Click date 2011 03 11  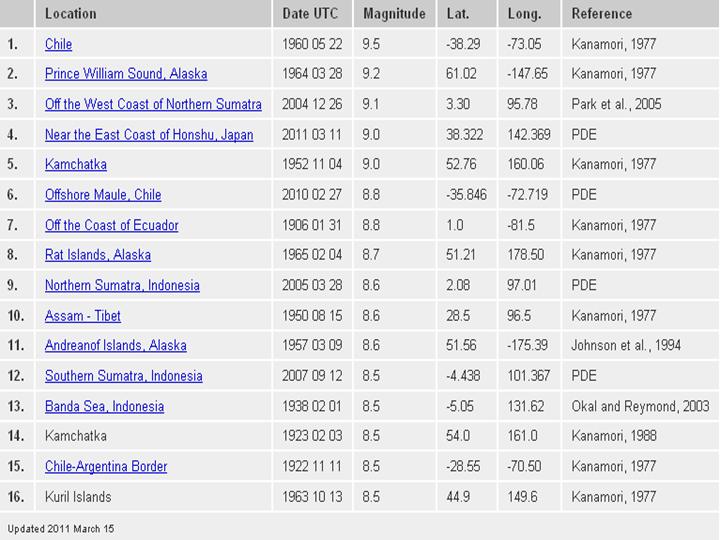click(x=312, y=135)
